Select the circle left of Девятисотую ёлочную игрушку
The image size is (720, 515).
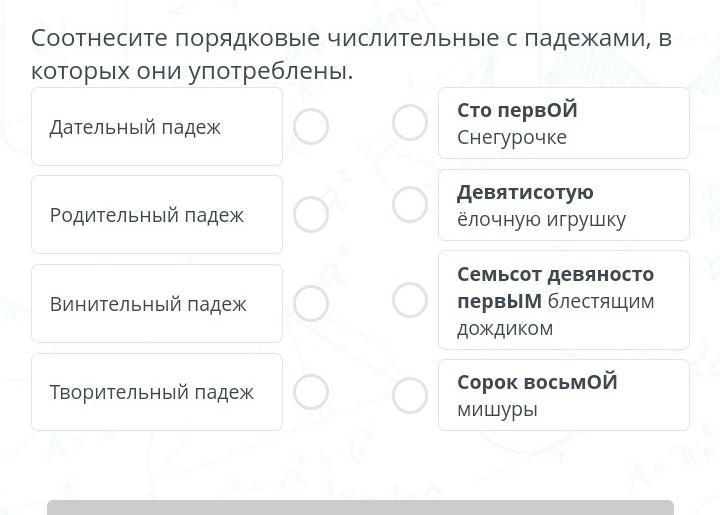click(410, 204)
